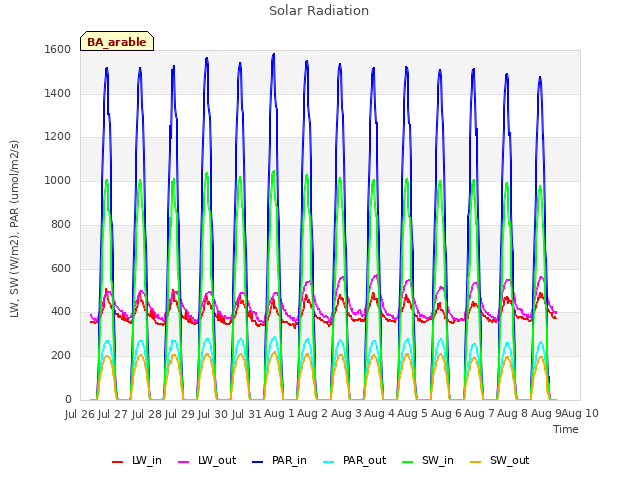Click the Jul 26 x-axis date label

(80, 414)
